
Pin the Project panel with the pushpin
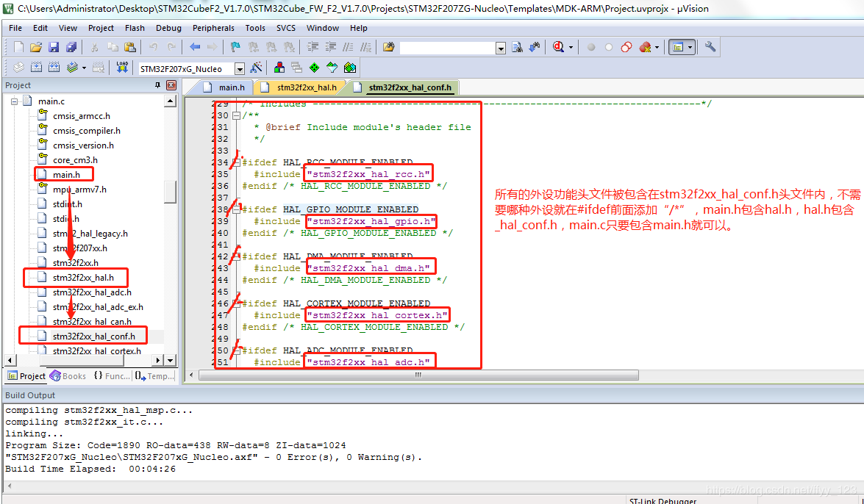tap(157, 85)
